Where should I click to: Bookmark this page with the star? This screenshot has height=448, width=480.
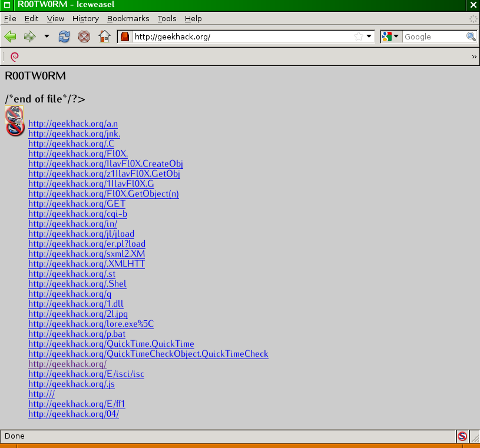pyautogui.click(x=358, y=36)
